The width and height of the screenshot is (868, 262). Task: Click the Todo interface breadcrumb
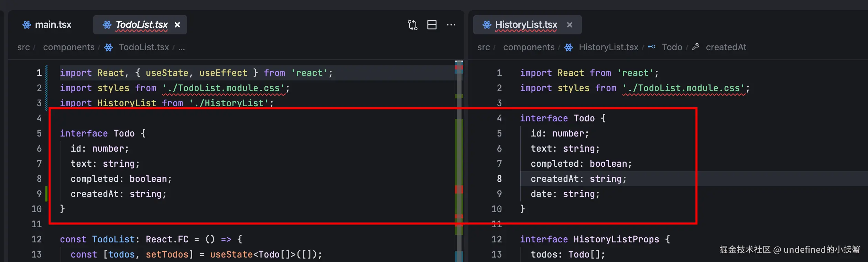[672, 47]
